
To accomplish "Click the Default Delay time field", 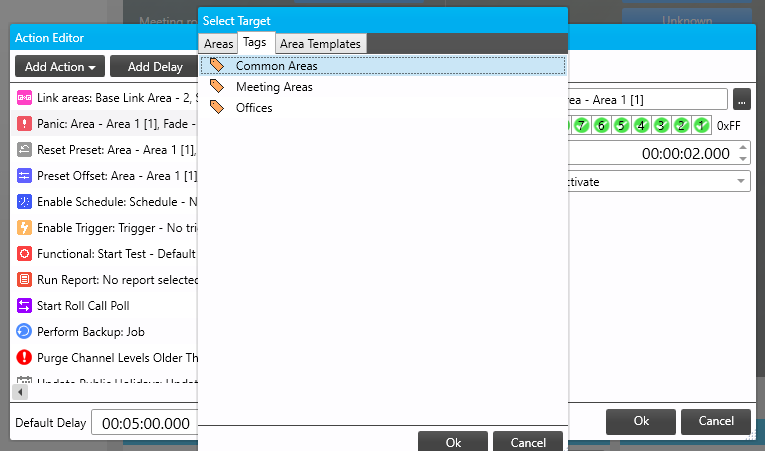I will pyautogui.click(x=145, y=423).
